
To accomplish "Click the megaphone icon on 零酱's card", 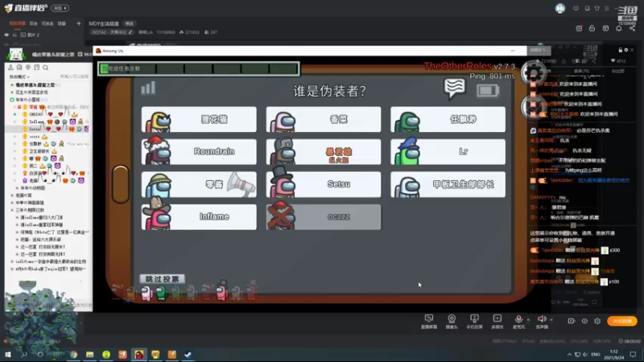I will (x=242, y=184).
